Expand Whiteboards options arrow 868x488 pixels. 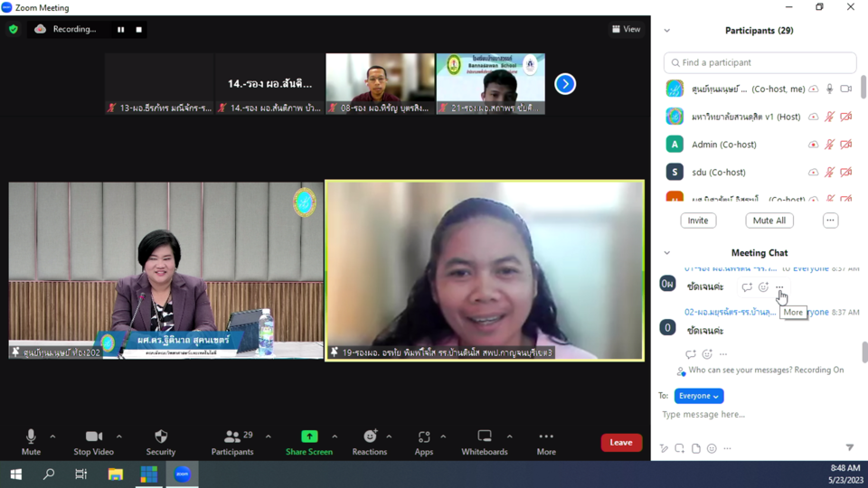point(509,436)
